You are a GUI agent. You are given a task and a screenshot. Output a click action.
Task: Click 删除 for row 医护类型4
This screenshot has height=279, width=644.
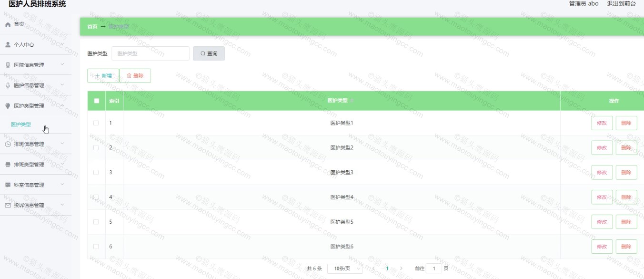tap(626, 197)
